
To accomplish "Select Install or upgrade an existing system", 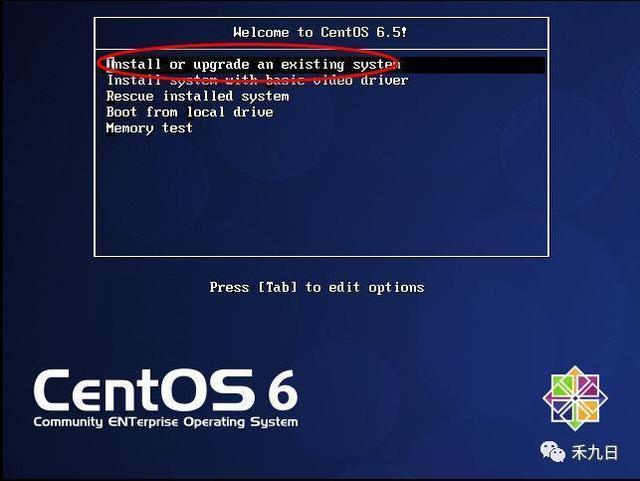I will click(x=322, y=65).
